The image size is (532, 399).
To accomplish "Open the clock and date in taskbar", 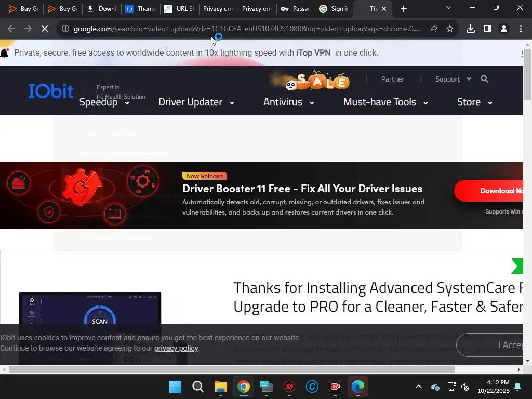I will tap(494, 387).
